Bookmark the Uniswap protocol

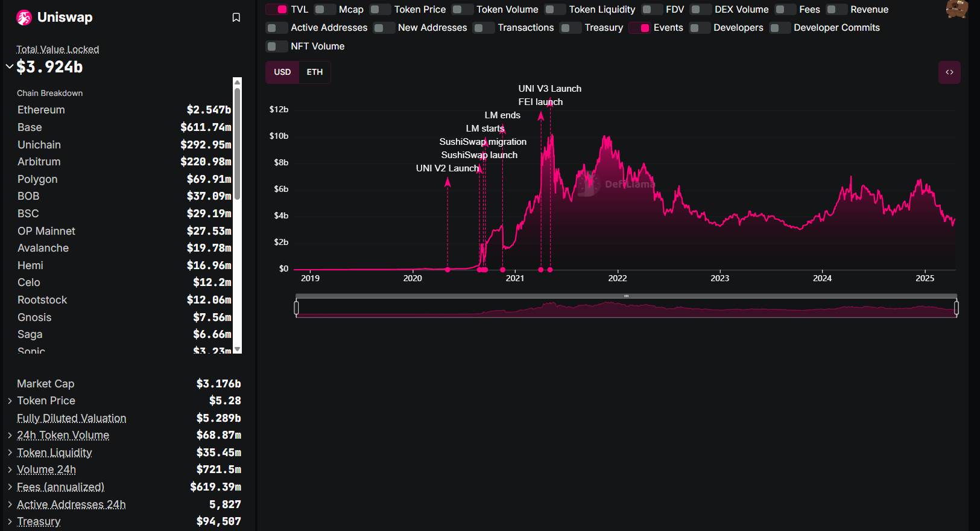[x=236, y=17]
